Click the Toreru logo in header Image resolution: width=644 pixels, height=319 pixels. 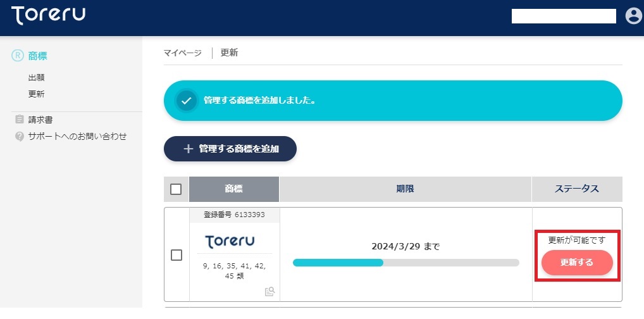click(x=49, y=16)
